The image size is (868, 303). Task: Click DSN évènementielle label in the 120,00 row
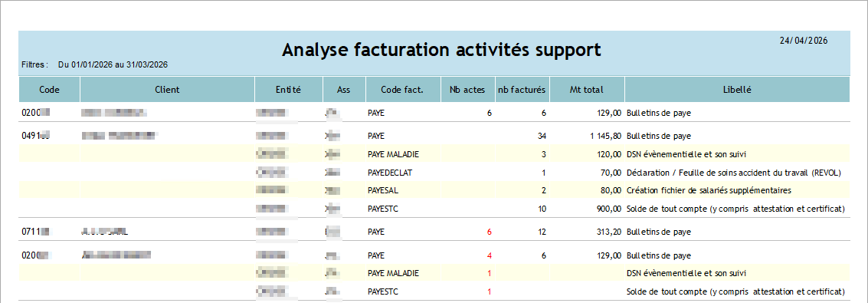tap(686, 154)
